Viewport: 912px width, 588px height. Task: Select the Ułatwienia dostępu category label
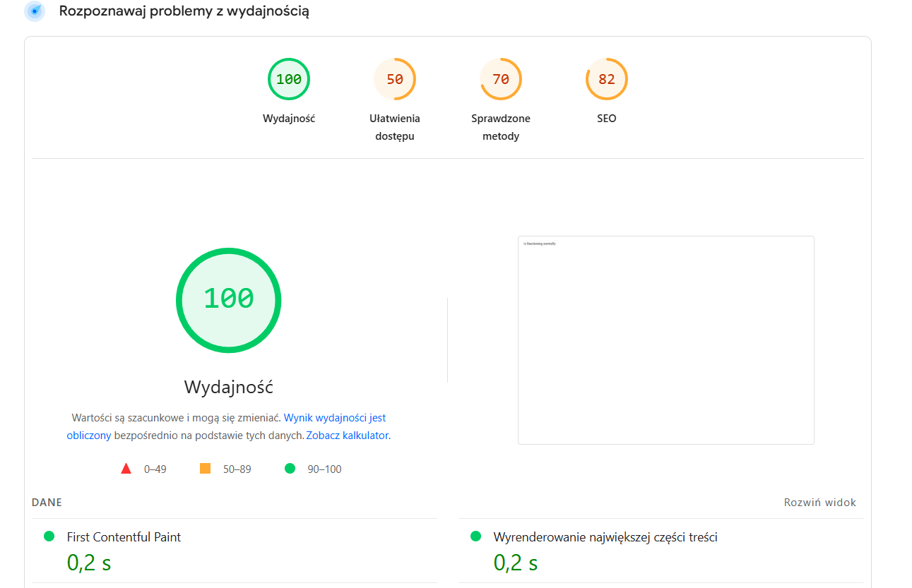coord(394,127)
